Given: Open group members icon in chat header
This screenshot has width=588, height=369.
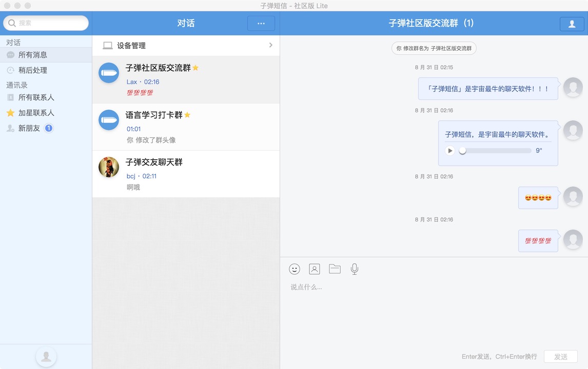Looking at the screenshot, I should point(572,24).
